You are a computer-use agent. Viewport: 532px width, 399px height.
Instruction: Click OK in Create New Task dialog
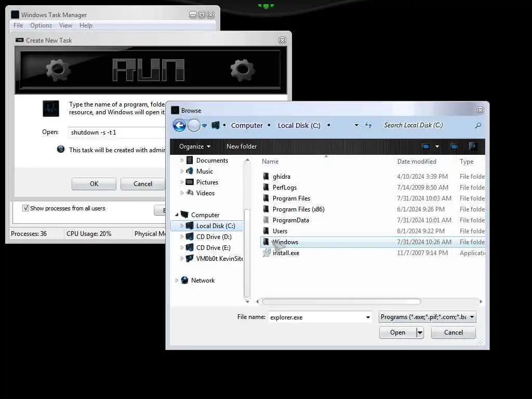(x=94, y=184)
